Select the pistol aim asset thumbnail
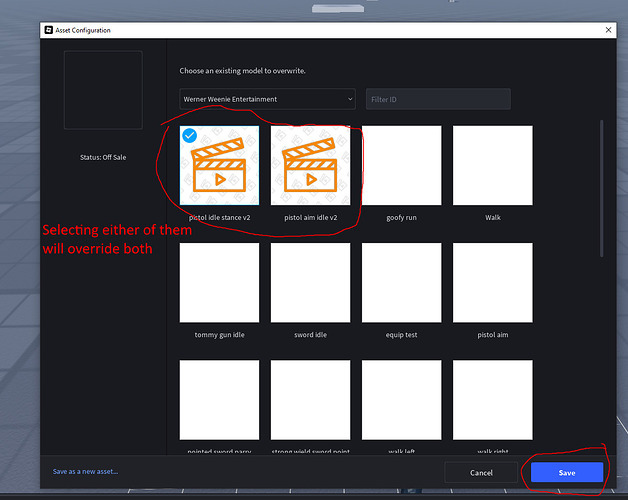Viewport: 628px width, 500px height. click(x=493, y=282)
